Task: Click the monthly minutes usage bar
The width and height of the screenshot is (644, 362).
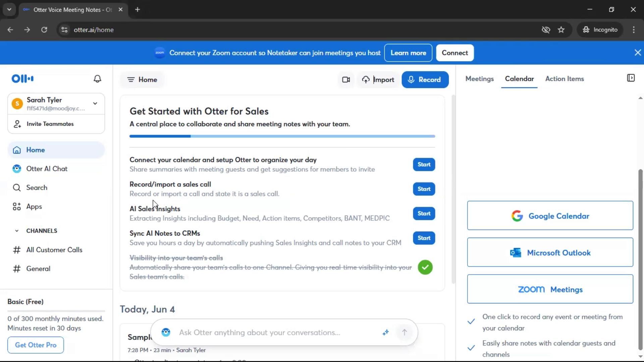Action: [x=56, y=311]
